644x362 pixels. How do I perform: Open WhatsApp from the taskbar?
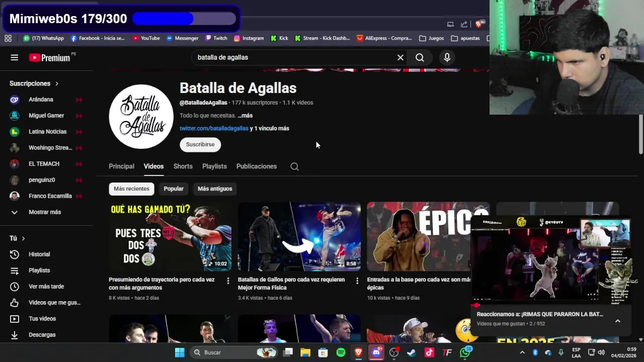coord(465,352)
